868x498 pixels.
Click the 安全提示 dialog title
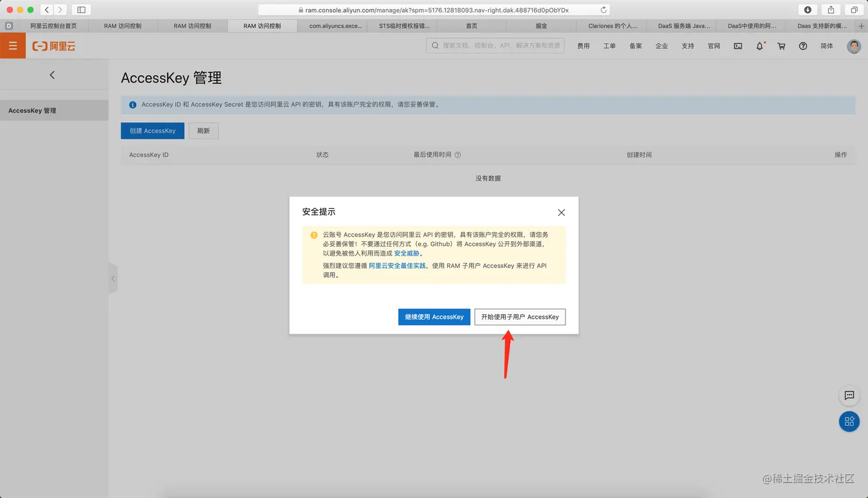[319, 212]
